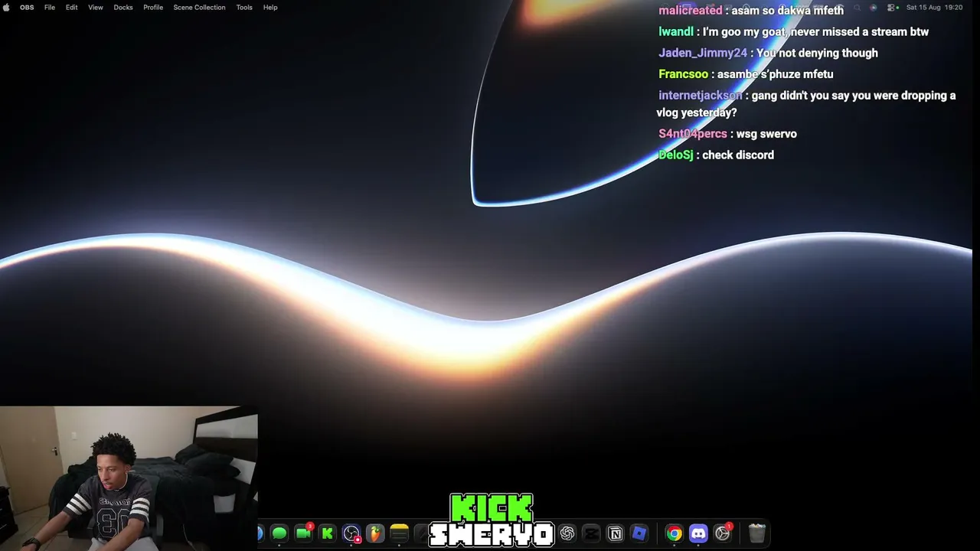Open the Edit menu
The image size is (980, 551).
pos(71,7)
